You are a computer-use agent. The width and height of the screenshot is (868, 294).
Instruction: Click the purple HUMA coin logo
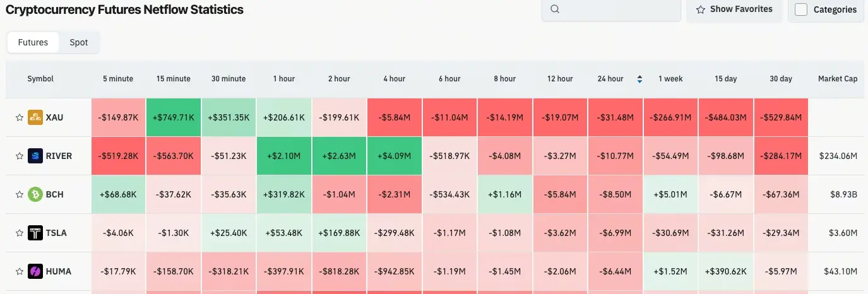tap(35, 271)
